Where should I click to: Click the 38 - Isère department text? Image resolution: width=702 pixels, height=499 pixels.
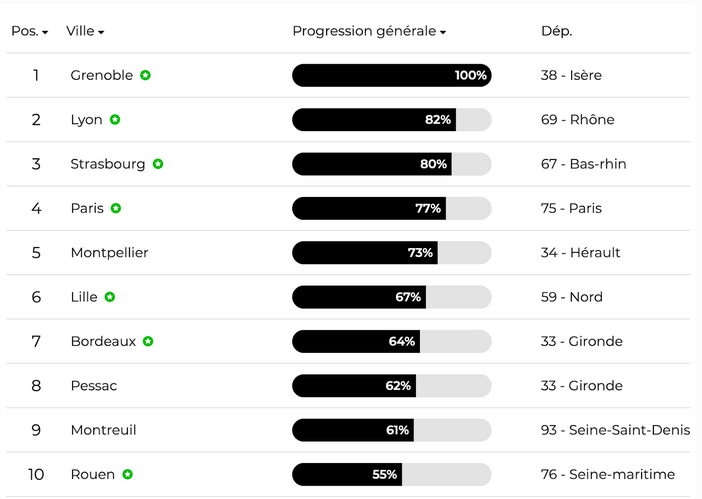click(571, 75)
